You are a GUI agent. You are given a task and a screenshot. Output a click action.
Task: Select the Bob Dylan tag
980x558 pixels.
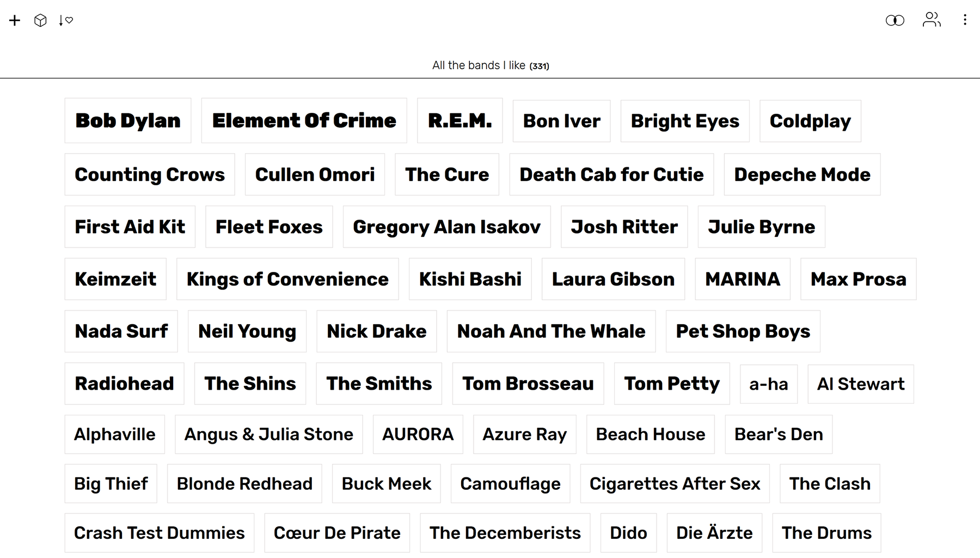128,120
